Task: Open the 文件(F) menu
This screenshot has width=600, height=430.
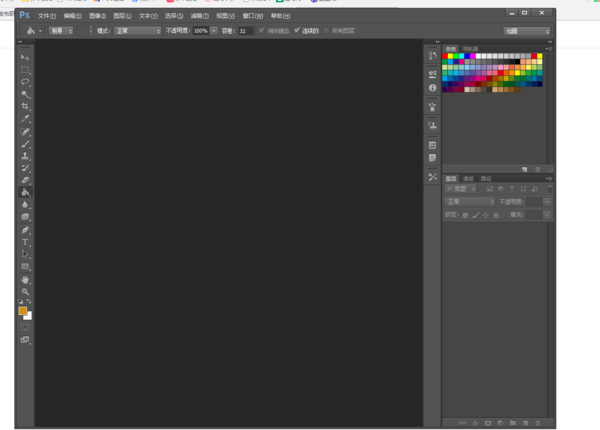Action: pos(47,16)
